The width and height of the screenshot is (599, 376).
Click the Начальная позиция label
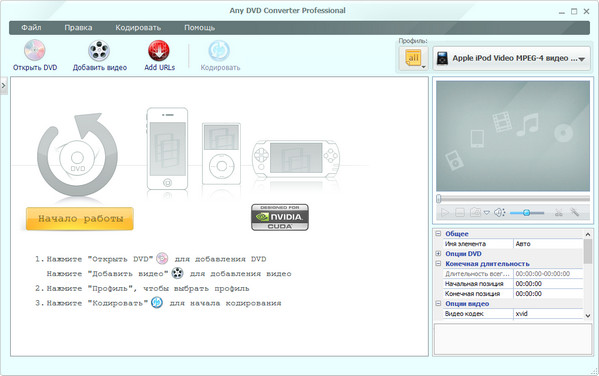(x=474, y=284)
